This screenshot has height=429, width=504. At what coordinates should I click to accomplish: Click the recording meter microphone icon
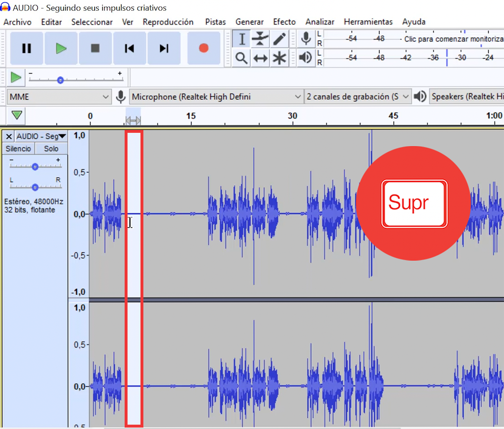306,39
